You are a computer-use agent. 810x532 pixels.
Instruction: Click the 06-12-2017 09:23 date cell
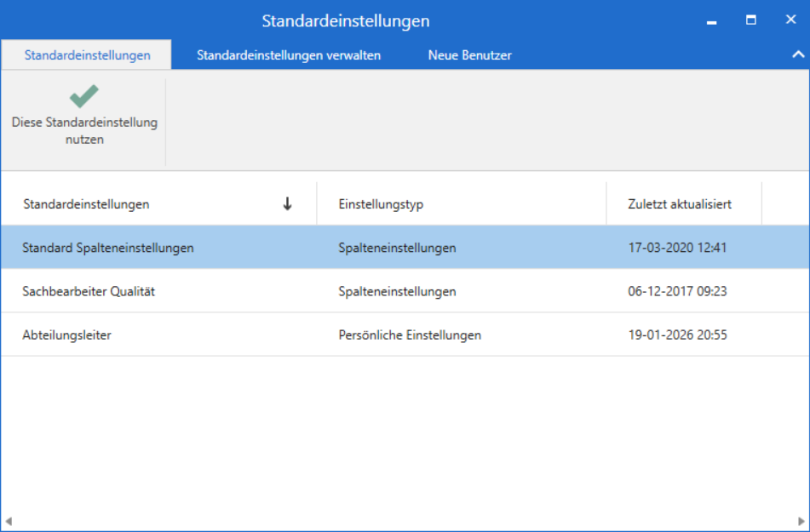(677, 291)
